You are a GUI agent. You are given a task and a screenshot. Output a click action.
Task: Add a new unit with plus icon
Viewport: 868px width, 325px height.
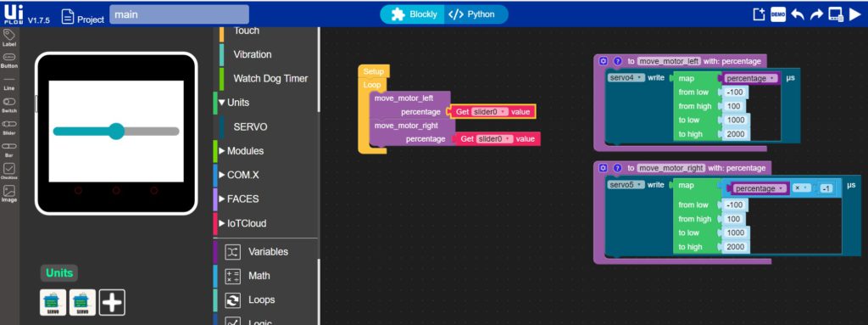coord(113,302)
